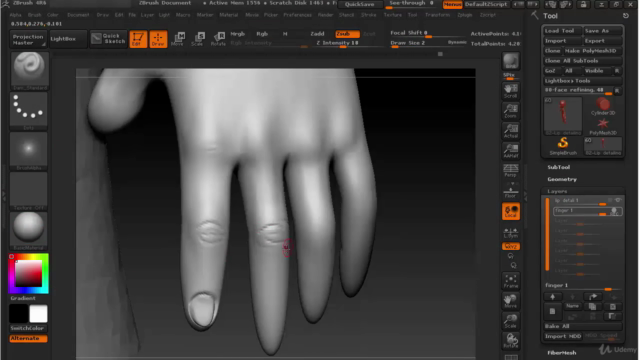The width and height of the screenshot is (640, 360).
Task: Toggle the Rgb channel button
Action: pyautogui.click(x=262, y=34)
